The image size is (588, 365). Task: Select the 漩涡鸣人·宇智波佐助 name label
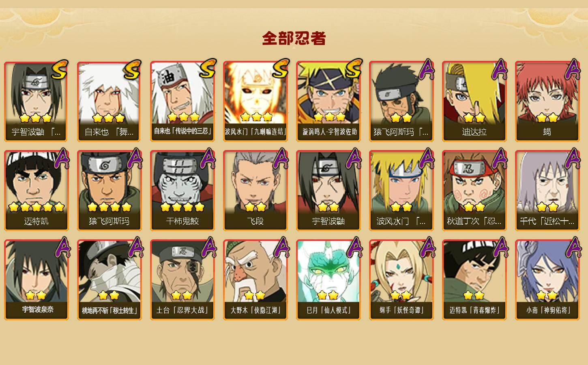tap(330, 132)
